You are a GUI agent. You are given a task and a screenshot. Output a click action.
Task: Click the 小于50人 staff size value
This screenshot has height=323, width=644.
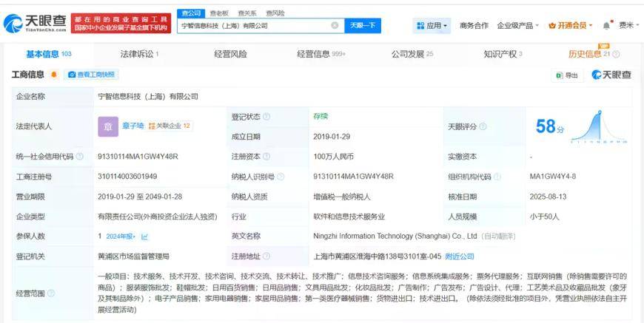point(545,217)
